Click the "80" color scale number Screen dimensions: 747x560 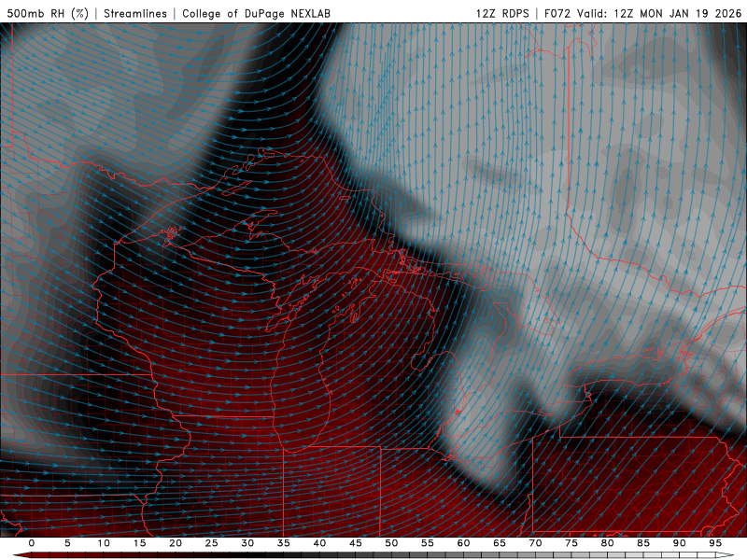[607, 543]
